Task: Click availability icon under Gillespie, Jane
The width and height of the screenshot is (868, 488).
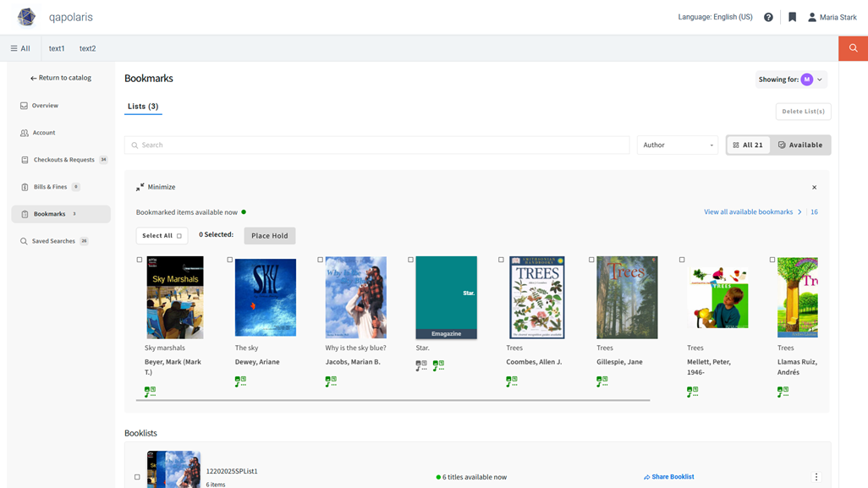Action: pyautogui.click(x=602, y=381)
